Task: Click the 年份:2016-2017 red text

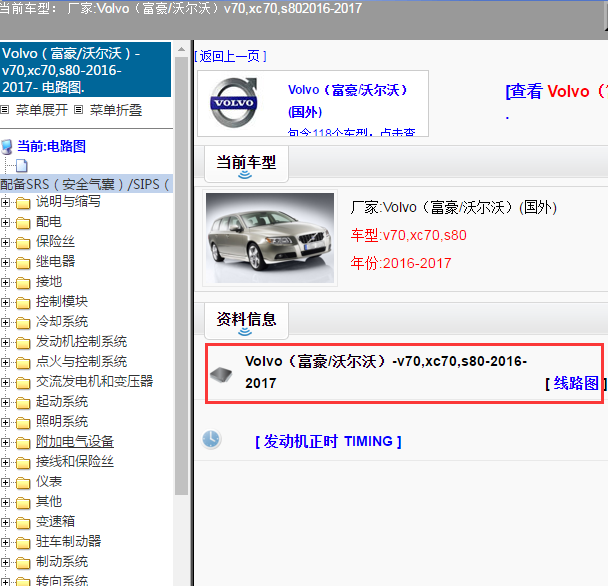Action: point(401,263)
